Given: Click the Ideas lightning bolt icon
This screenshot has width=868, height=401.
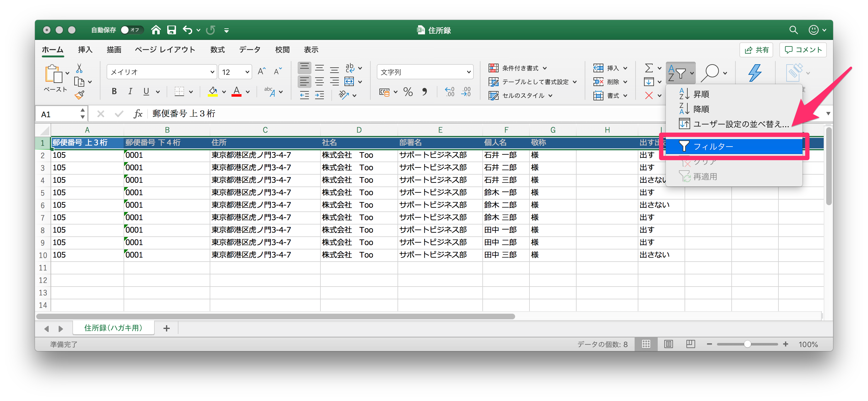Looking at the screenshot, I should (755, 72).
